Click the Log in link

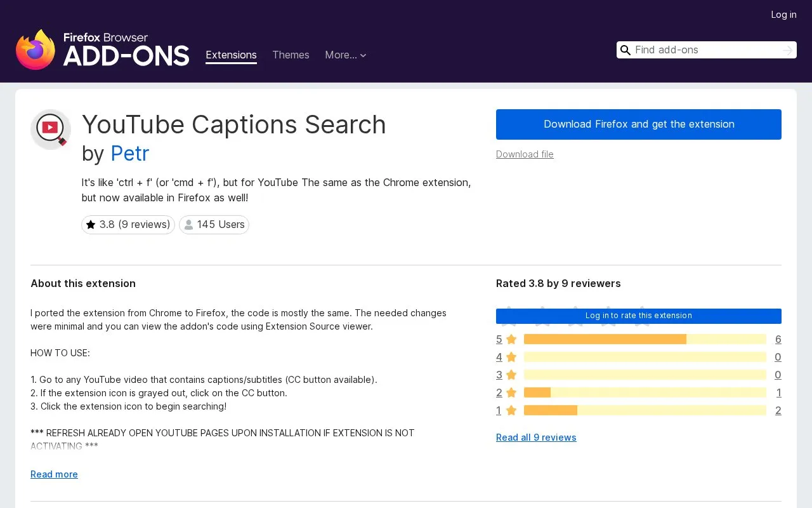coord(783,15)
